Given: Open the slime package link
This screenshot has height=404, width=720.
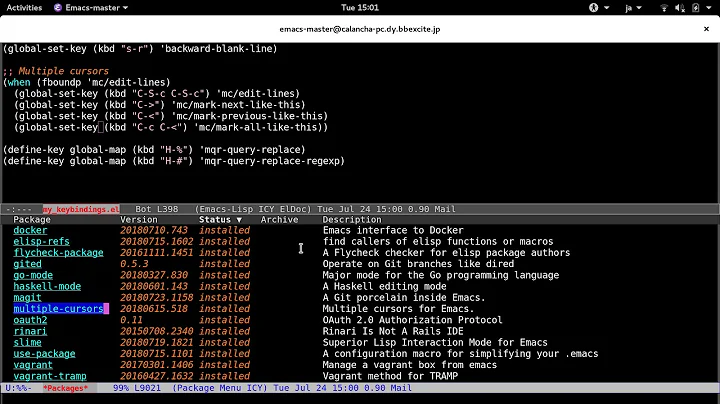Looking at the screenshot, I should coord(27,342).
